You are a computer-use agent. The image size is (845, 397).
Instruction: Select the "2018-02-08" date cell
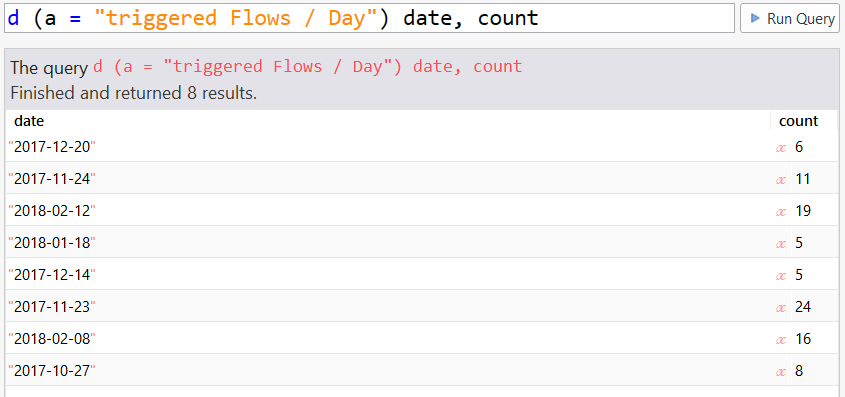[x=52, y=339]
